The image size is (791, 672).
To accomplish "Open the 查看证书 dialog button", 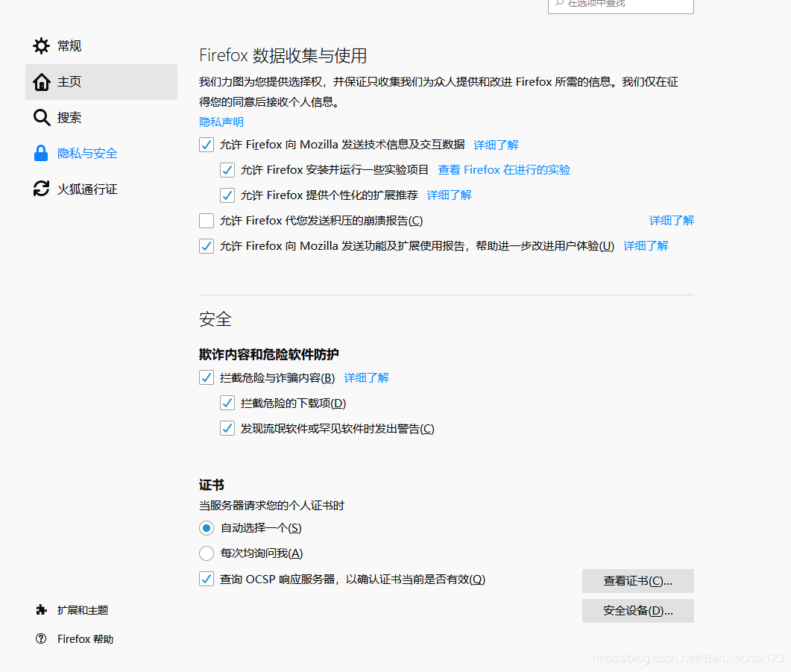I will click(638, 581).
